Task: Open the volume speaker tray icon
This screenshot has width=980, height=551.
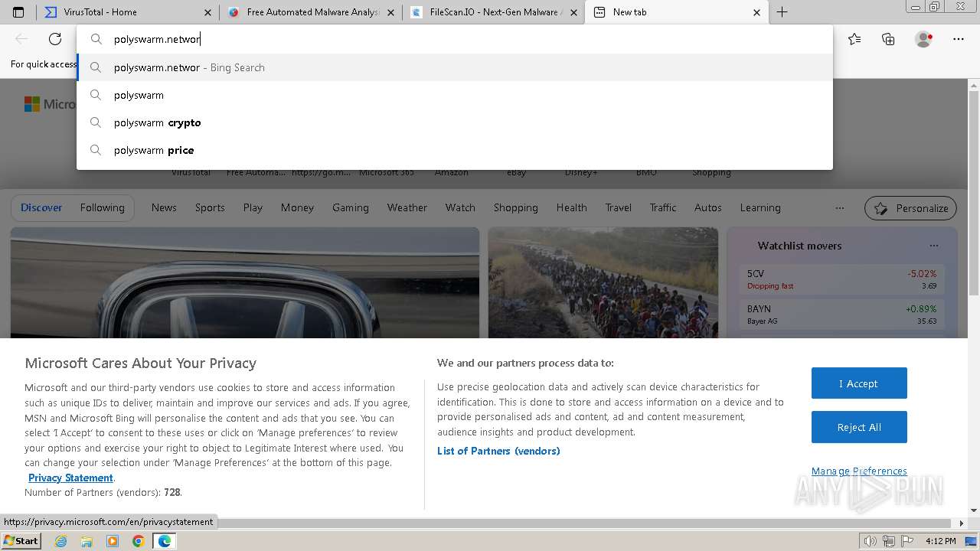Action: click(871, 541)
